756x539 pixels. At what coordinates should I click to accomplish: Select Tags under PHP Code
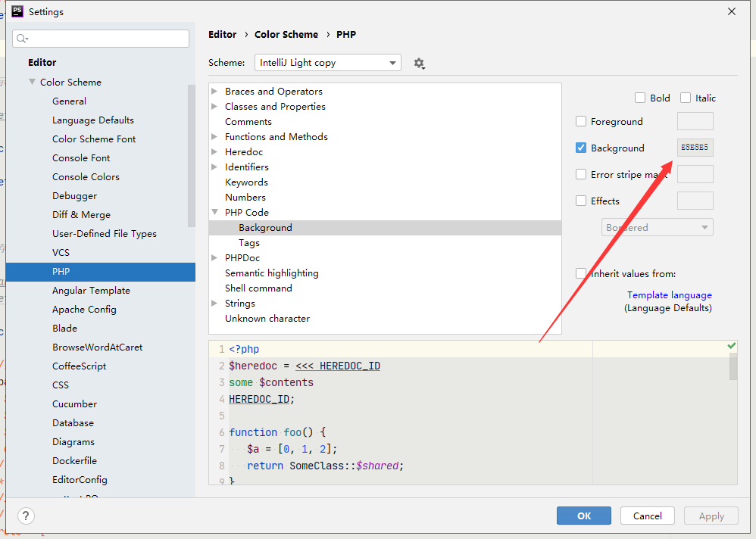point(249,243)
